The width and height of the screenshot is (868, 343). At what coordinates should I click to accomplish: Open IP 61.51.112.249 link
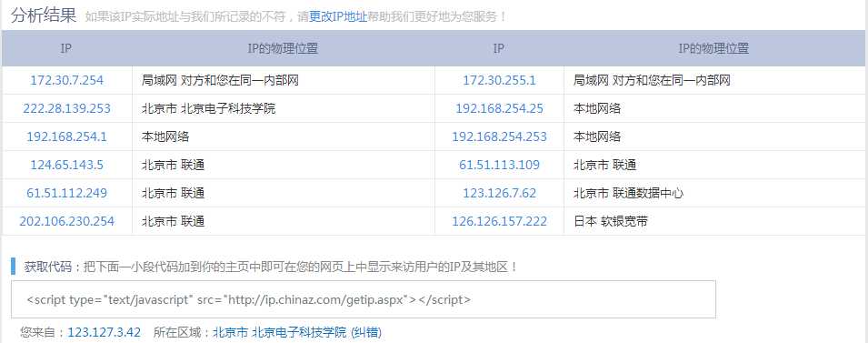(66, 194)
